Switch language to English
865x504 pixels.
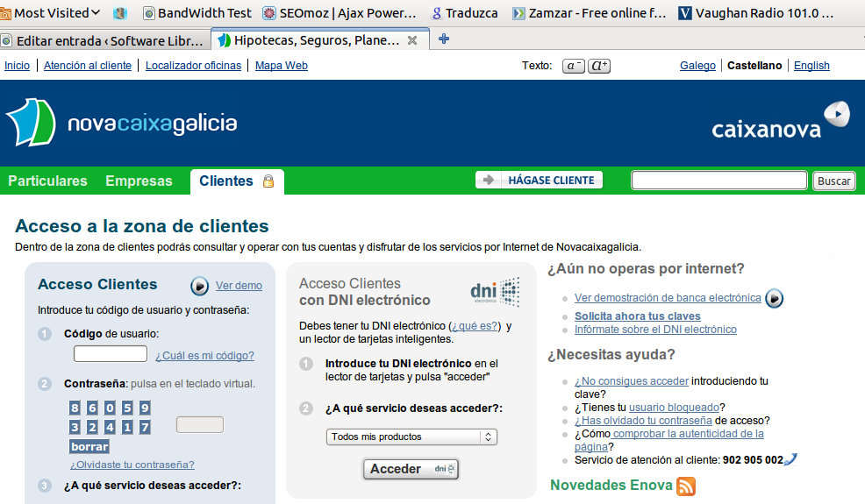click(x=811, y=66)
